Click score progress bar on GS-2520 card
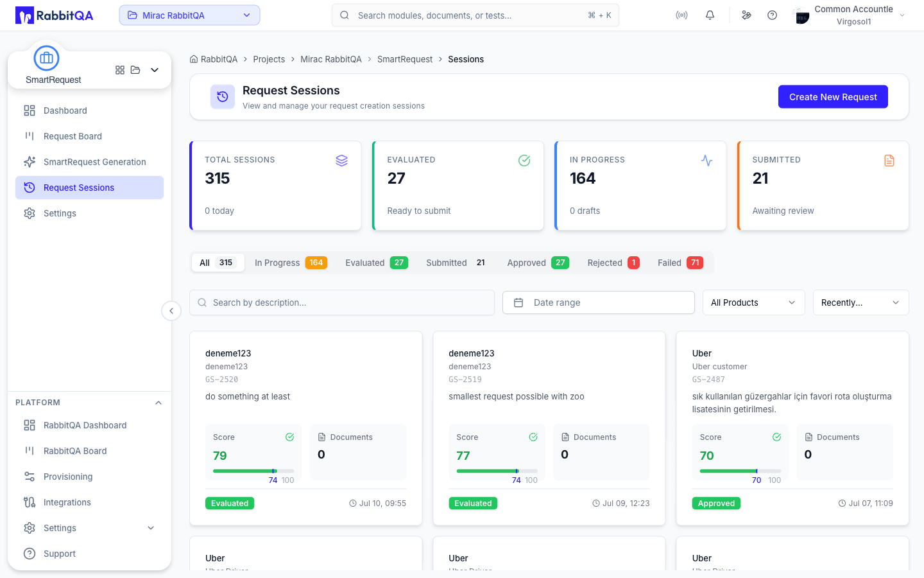 pos(253,471)
